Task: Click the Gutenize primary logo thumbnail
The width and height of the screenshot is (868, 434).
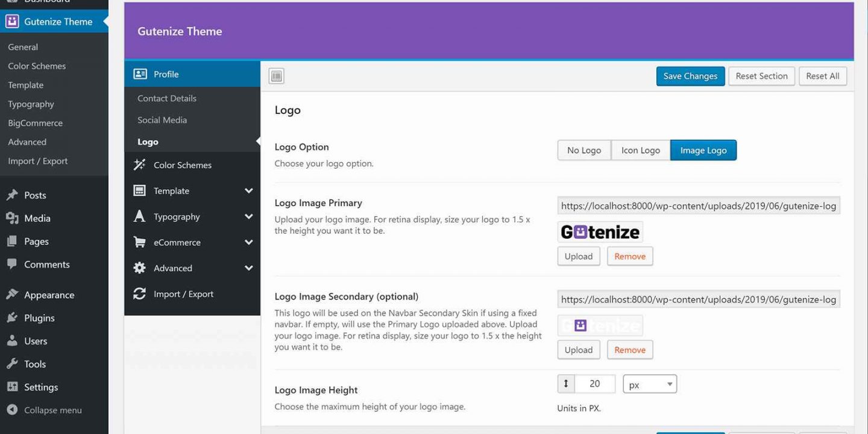Action: (600, 232)
